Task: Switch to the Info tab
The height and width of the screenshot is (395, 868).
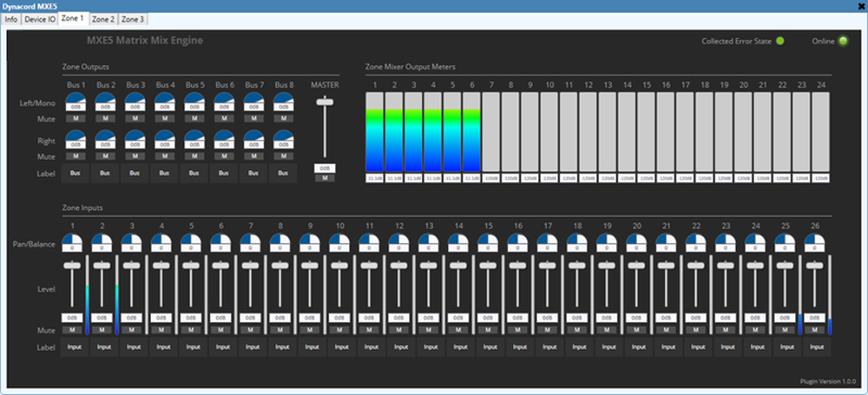Action: 11,19
